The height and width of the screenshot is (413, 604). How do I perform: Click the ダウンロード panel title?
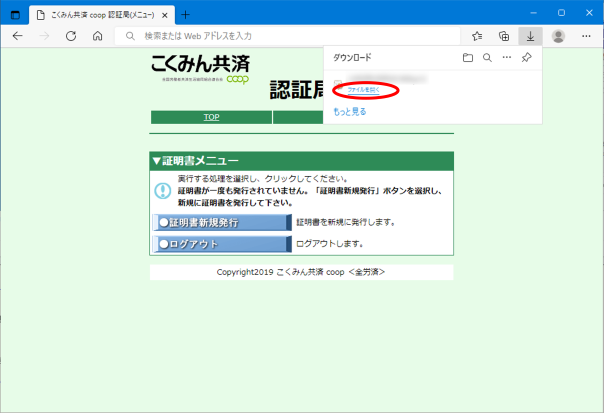click(352, 57)
